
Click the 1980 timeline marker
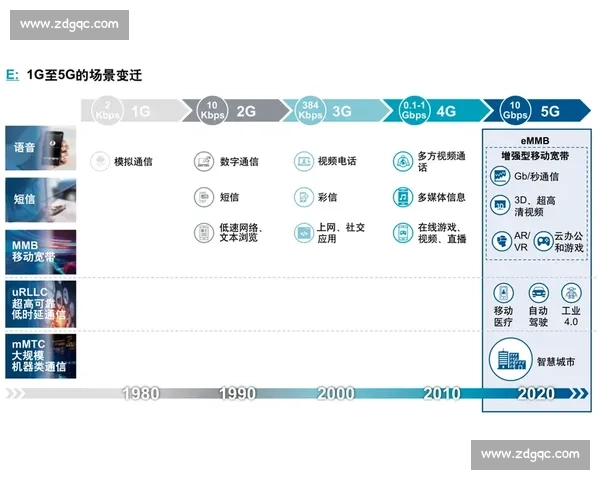[x=141, y=393]
